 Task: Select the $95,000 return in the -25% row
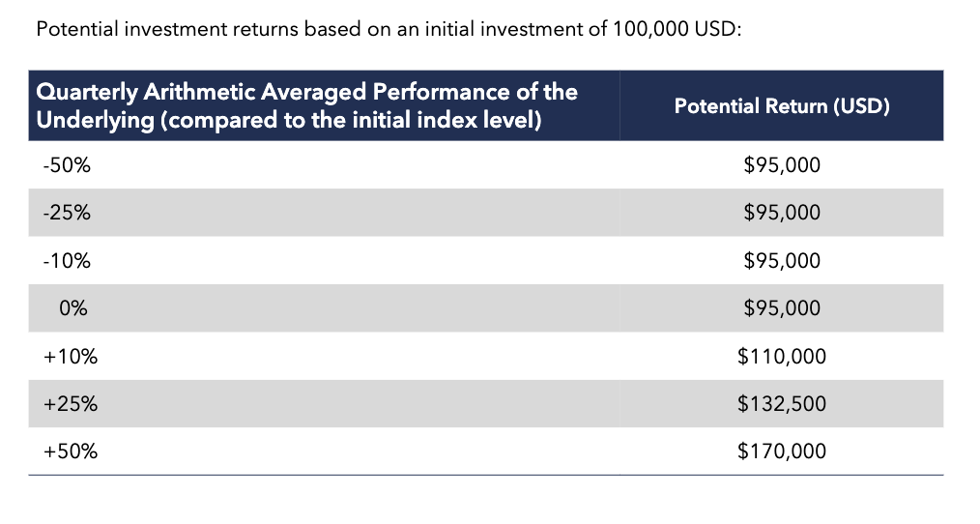pos(781,213)
